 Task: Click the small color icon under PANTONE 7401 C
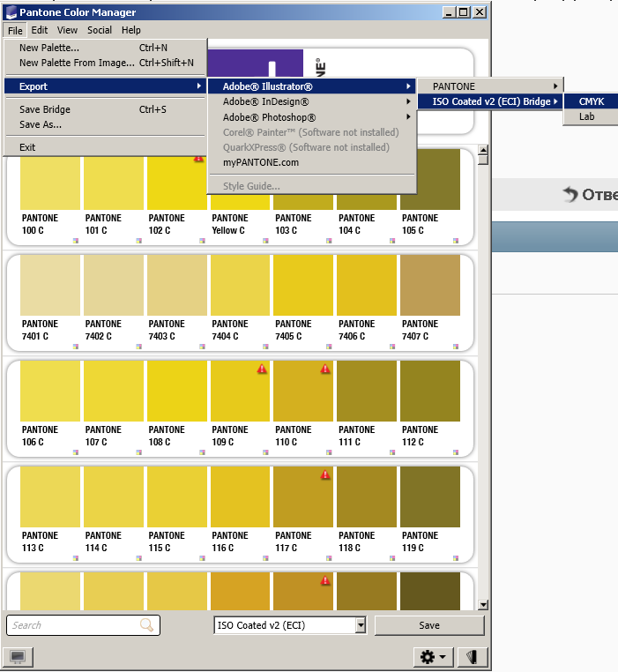pyautogui.click(x=76, y=347)
